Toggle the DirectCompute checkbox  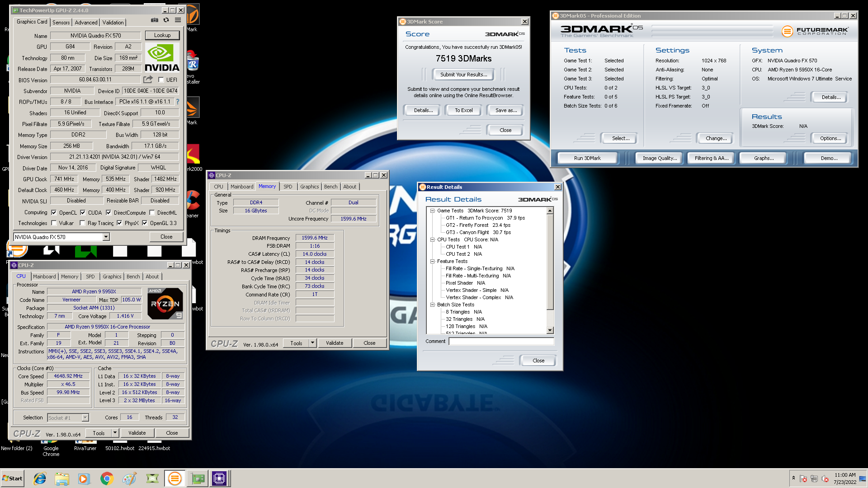tap(108, 212)
